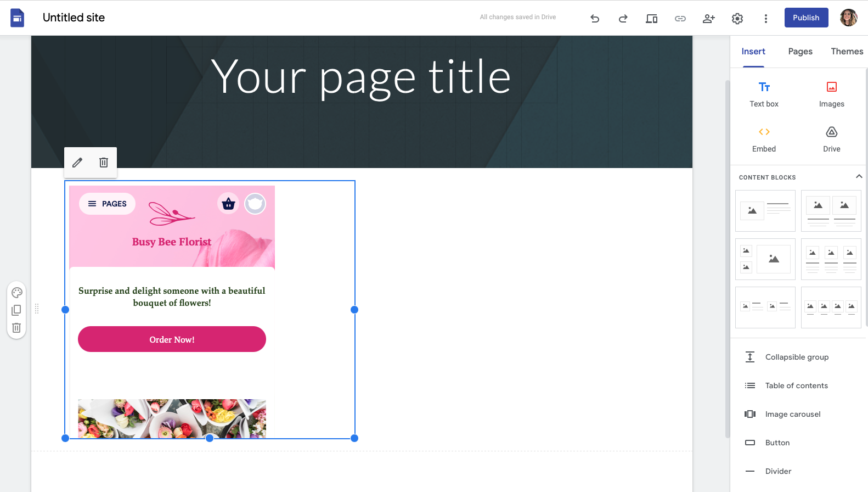The image size is (868, 492).
Task: Select two small images beside large image block
Action: (765, 259)
